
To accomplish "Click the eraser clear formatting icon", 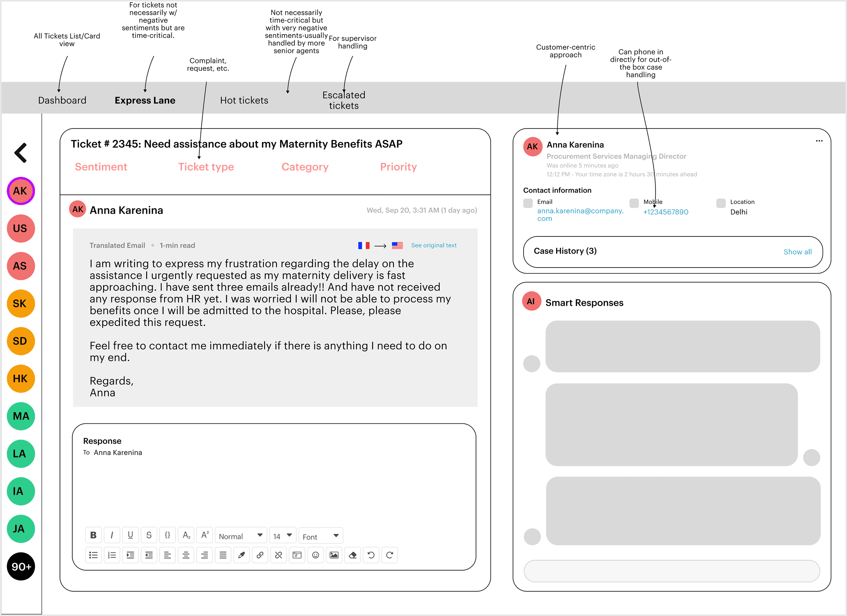I will click(352, 555).
